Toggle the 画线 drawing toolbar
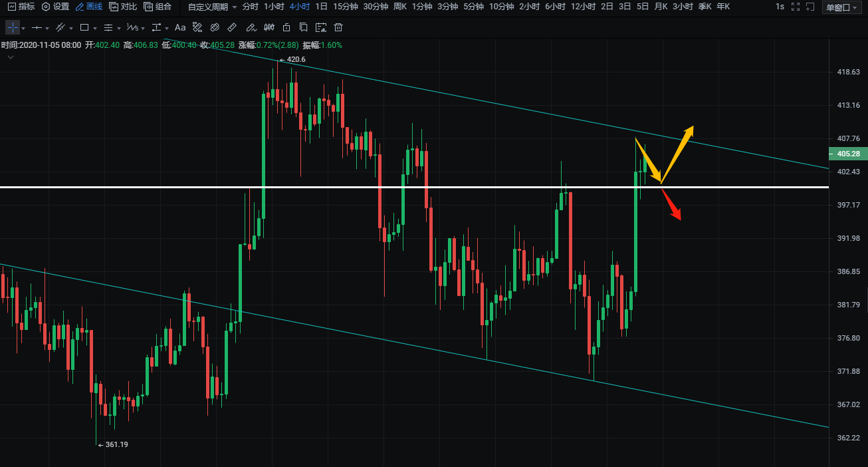 pyautogui.click(x=88, y=7)
